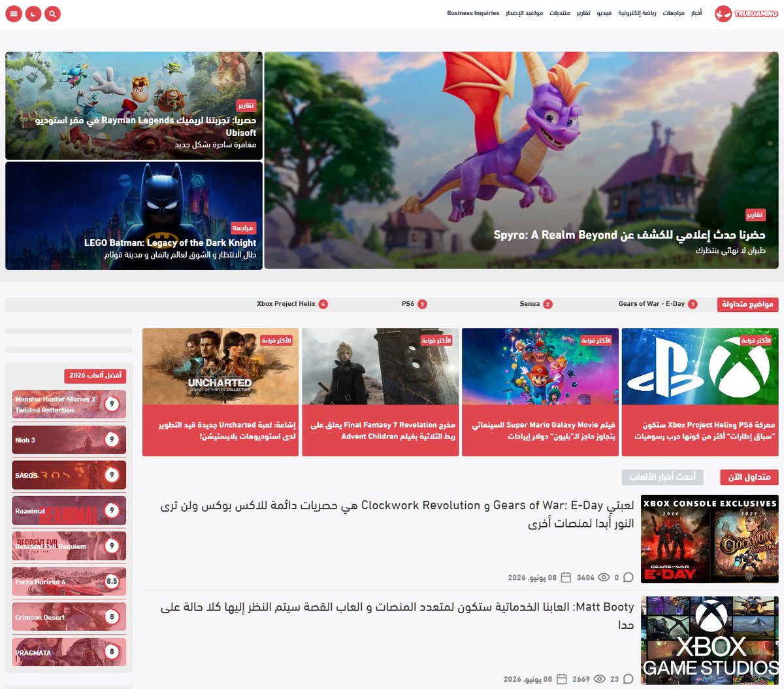The width and height of the screenshot is (784, 689).
Task: Open SAROS game entry
Action: pos(69,475)
